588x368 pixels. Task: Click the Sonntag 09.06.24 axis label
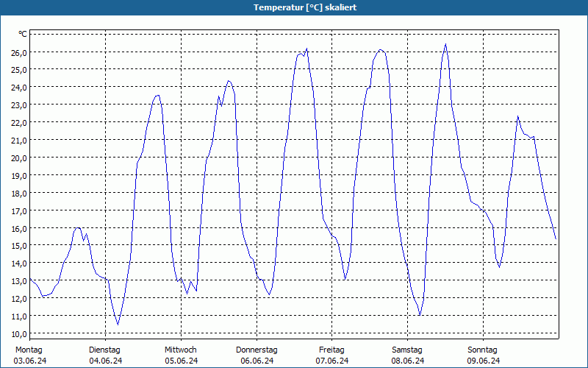[x=483, y=355]
